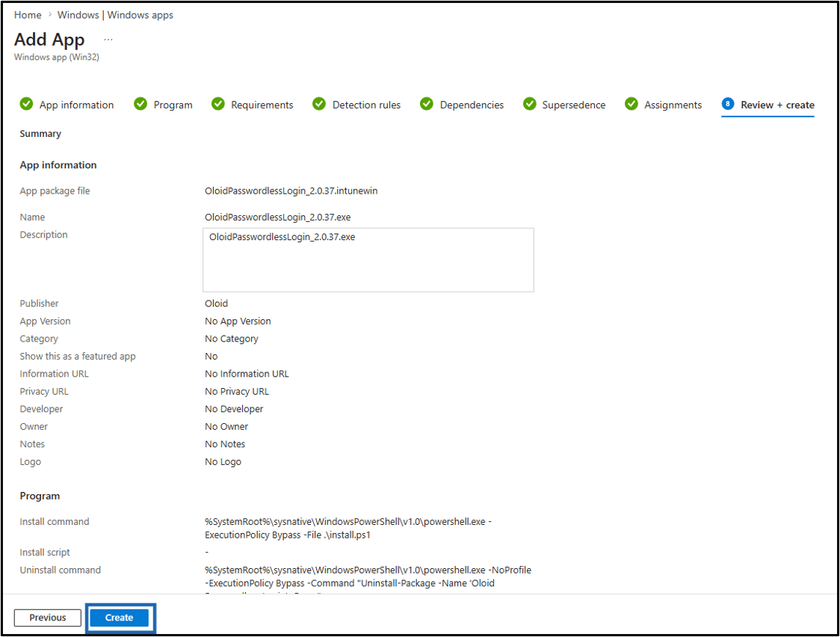Click the No Notes value

[x=225, y=444]
